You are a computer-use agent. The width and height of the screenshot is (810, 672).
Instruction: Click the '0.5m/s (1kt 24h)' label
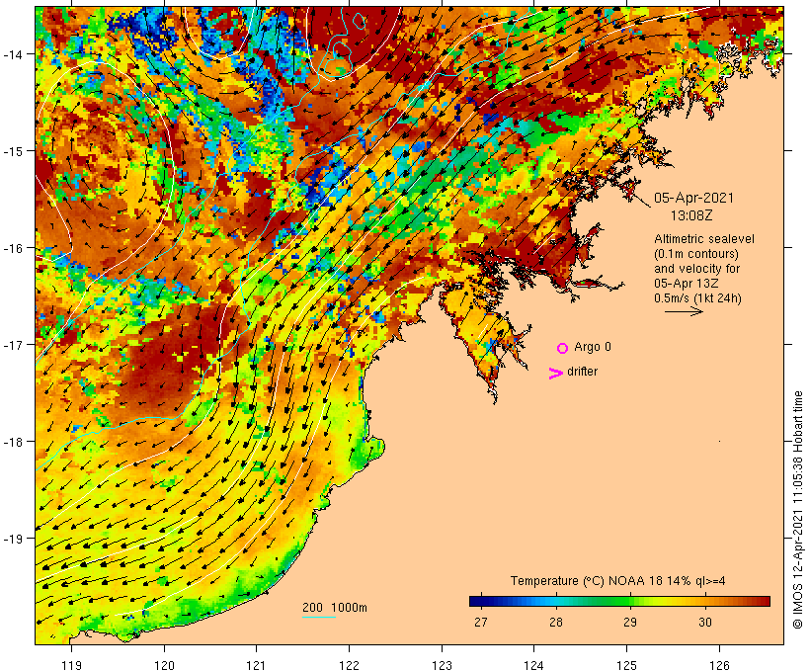click(697, 298)
